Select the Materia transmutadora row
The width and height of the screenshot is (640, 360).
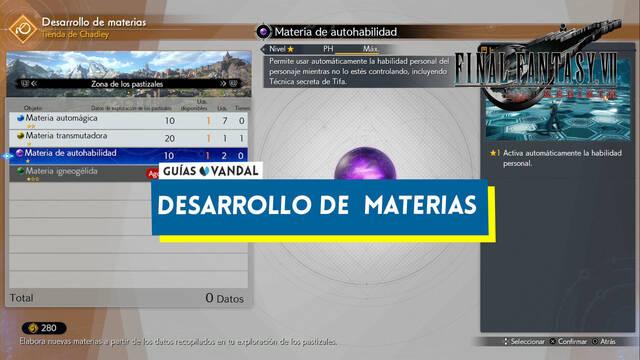click(128, 138)
